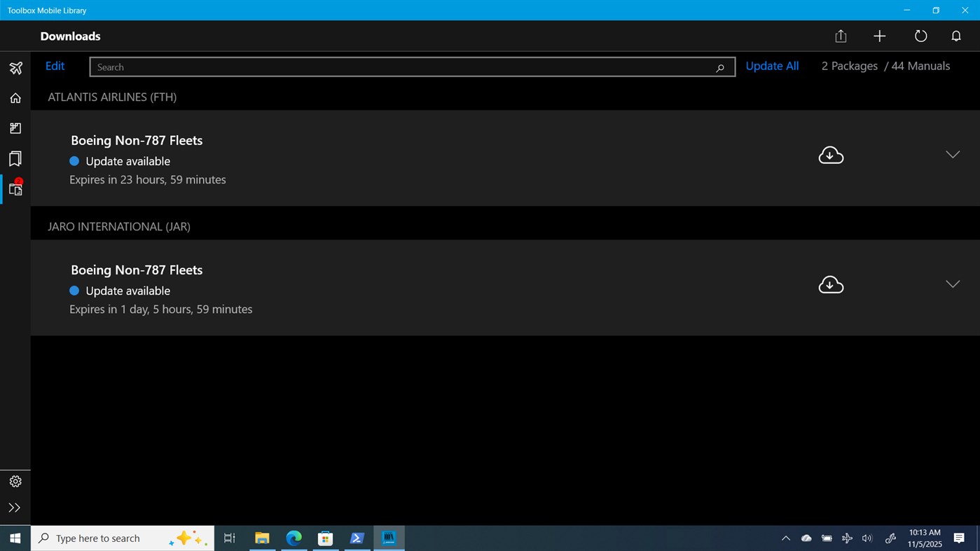980x551 pixels.
Task: Open the Bookmarks panel in the sidebar
Action: point(15,158)
